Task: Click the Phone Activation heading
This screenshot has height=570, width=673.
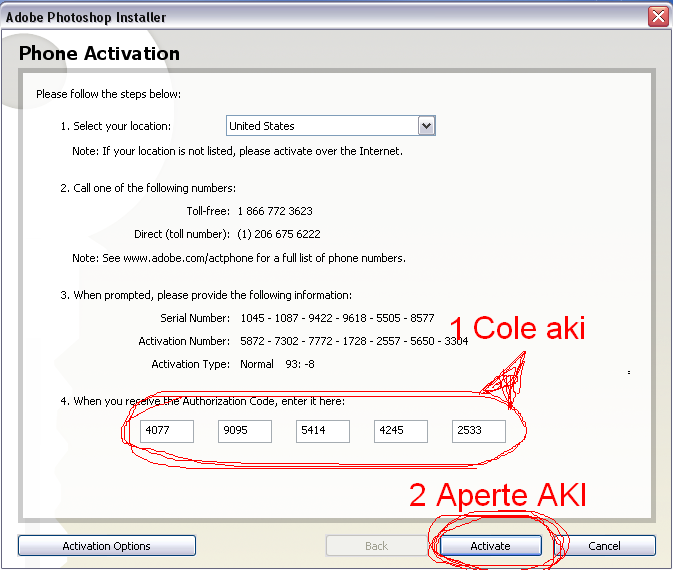Action: click(x=99, y=54)
